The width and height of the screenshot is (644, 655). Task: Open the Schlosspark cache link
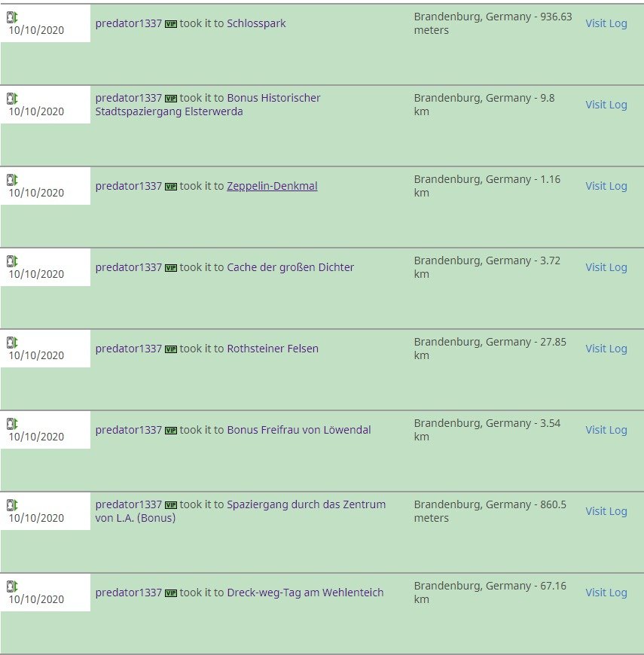click(x=256, y=23)
